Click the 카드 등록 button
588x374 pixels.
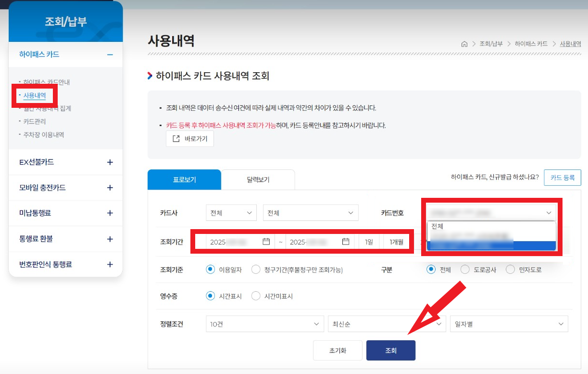(x=563, y=178)
